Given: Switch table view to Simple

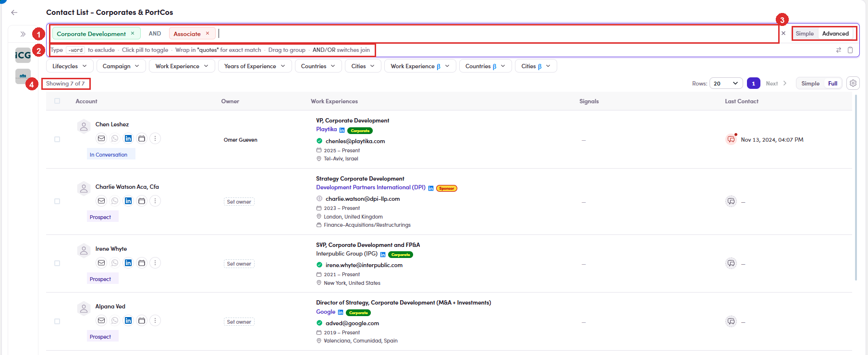Looking at the screenshot, I should pyautogui.click(x=810, y=84).
